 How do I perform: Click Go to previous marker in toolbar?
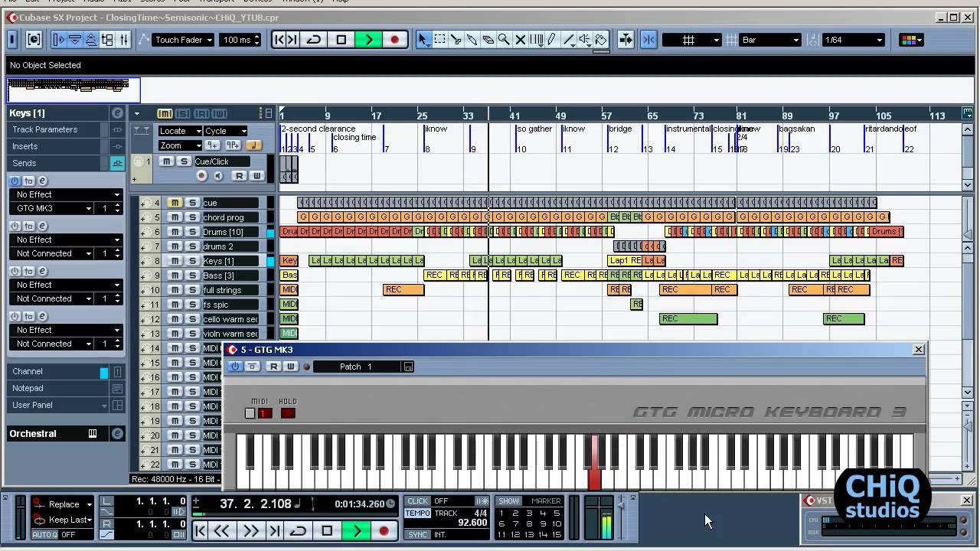(x=279, y=40)
